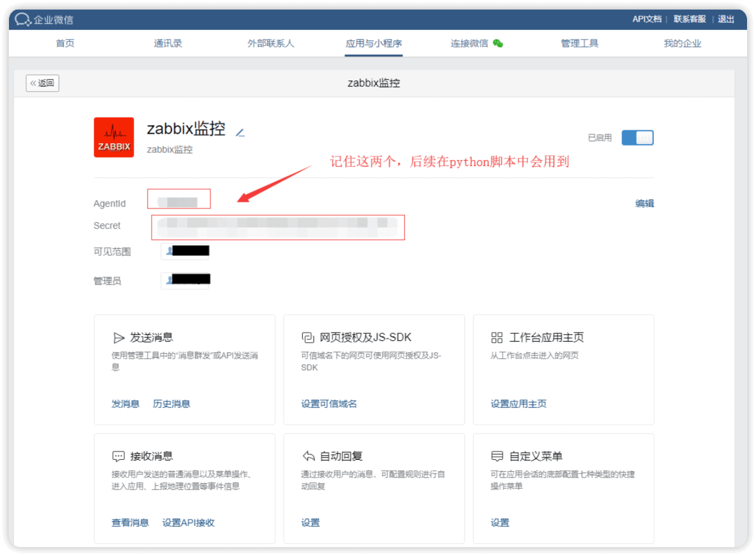This screenshot has width=756, height=556.
Task: Open the API文档 link
Action: (647, 19)
